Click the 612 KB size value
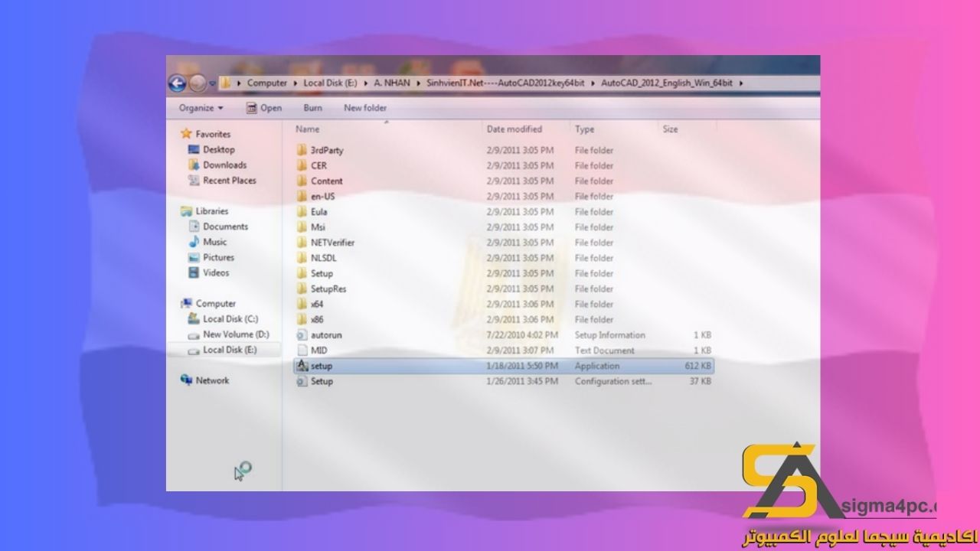Image resolution: width=980 pixels, height=551 pixels. 698,366
